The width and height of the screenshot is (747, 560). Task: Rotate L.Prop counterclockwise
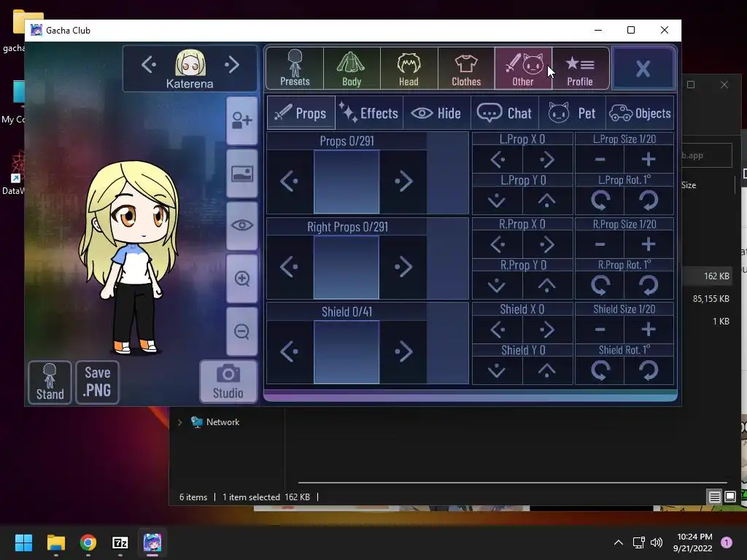click(600, 200)
